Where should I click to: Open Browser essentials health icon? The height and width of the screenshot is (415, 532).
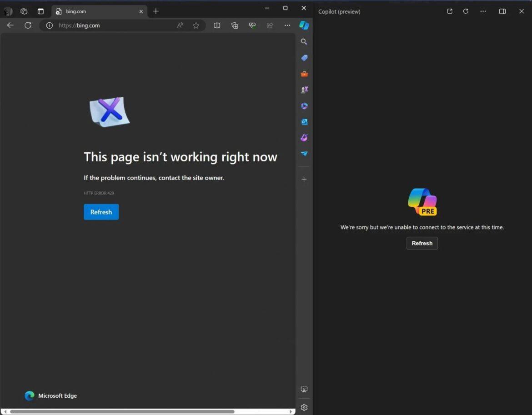(x=252, y=25)
